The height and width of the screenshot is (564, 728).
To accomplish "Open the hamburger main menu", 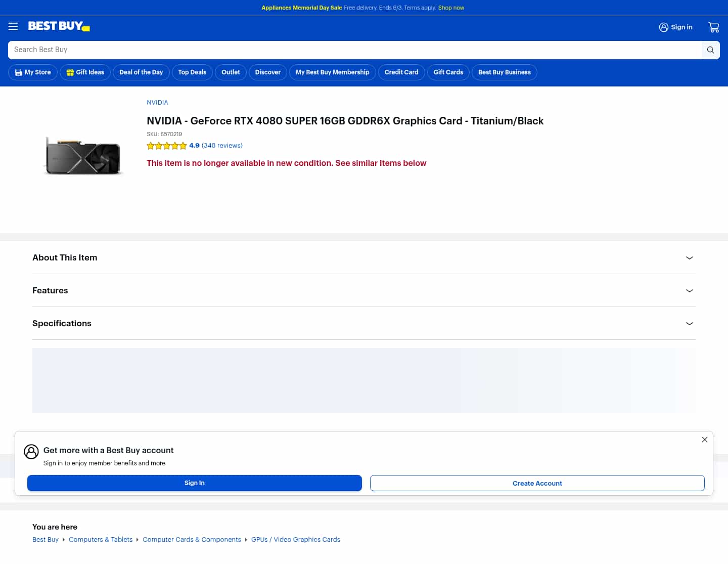I will [x=13, y=26].
